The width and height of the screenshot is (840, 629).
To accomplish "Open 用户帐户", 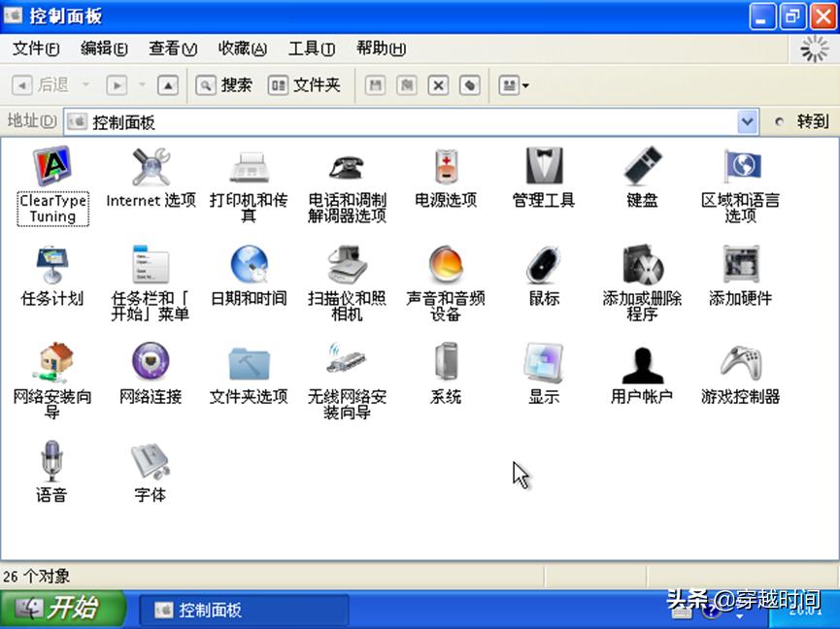I will pyautogui.click(x=640, y=369).
